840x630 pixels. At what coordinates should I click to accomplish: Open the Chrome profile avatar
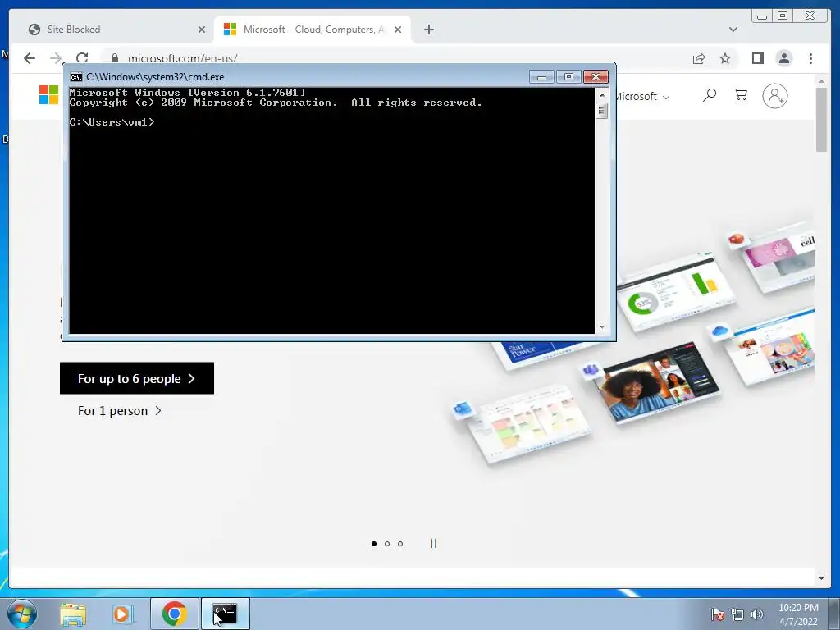783,58
